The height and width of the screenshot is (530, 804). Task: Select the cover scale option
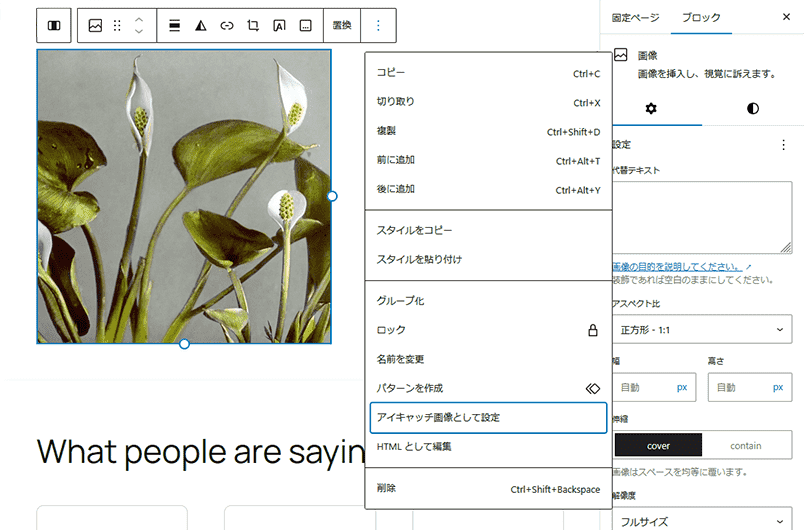pos(658,445)
